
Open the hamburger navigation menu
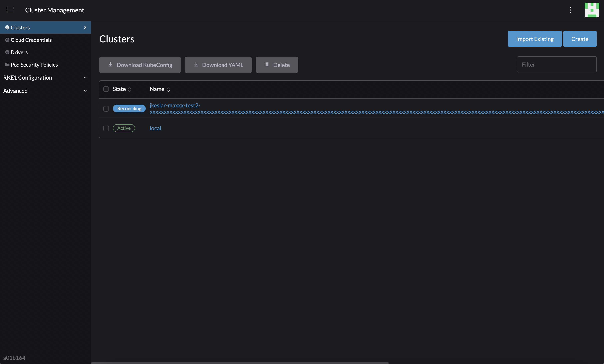pos(10,10)
